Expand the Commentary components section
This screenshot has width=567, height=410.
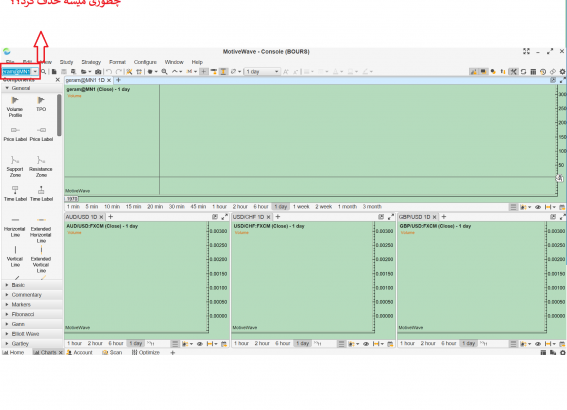tap(32, 295)
